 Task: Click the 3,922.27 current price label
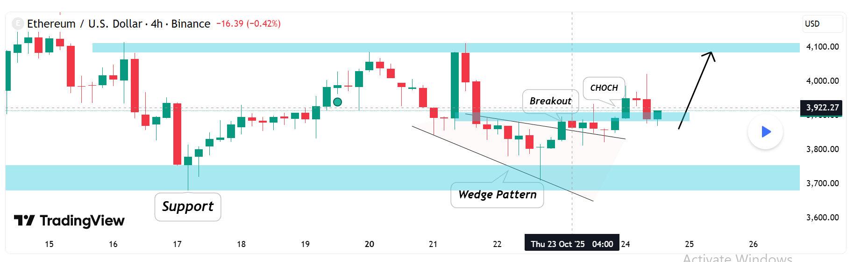pos(822,108)
